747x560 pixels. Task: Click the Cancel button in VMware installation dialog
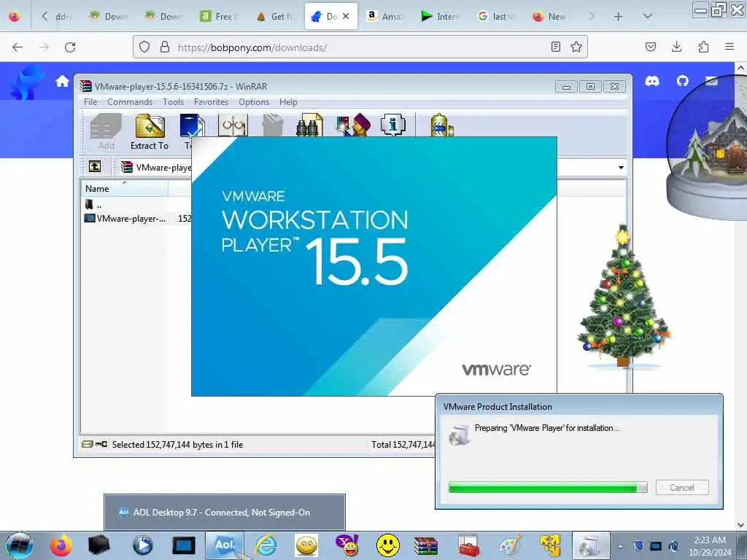[682, 488]
